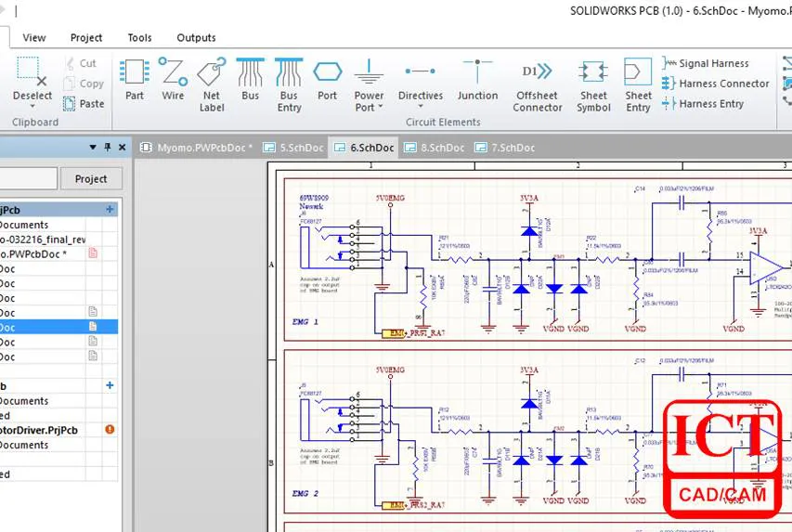Click the Paste clipboard icon

click(70, 104)
